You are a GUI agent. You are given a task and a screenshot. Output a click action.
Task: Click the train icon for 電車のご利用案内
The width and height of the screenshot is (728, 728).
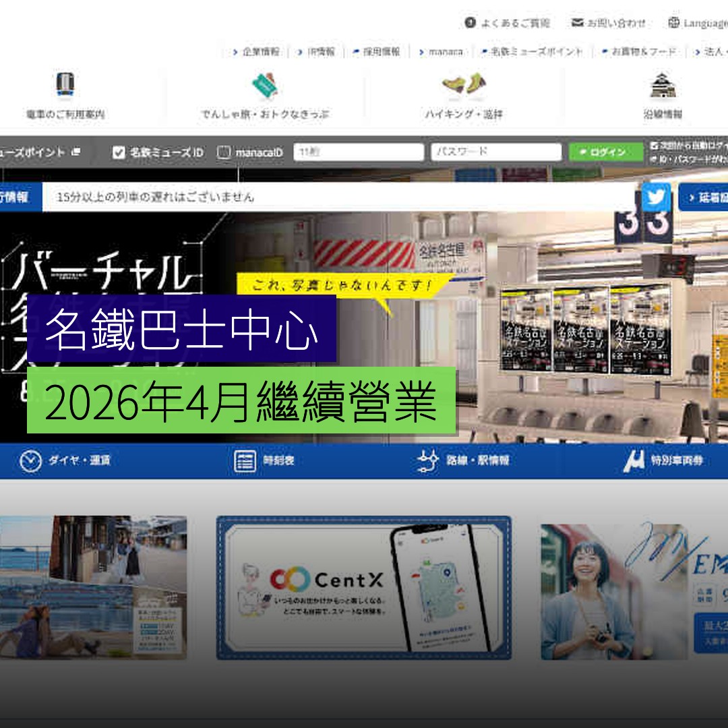(x=65, y=85)
